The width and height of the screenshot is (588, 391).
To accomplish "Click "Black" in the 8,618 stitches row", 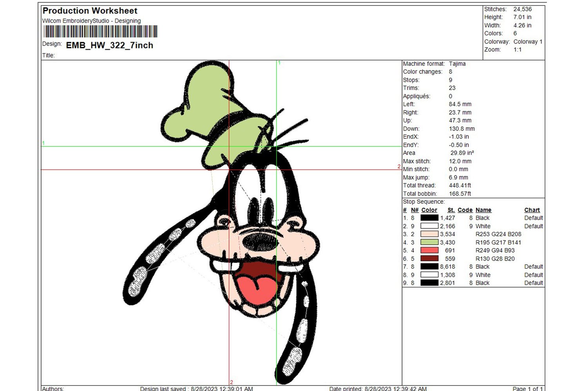I will 483,266.
